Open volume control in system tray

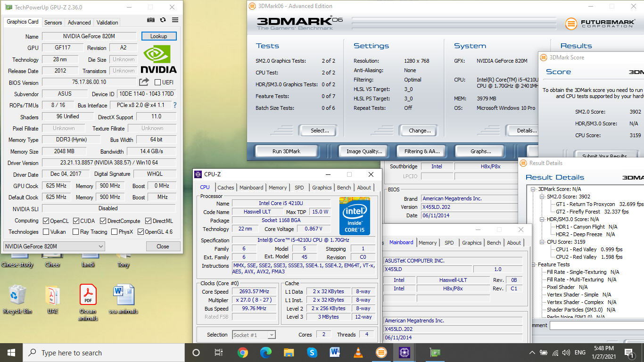click(566, 353)
